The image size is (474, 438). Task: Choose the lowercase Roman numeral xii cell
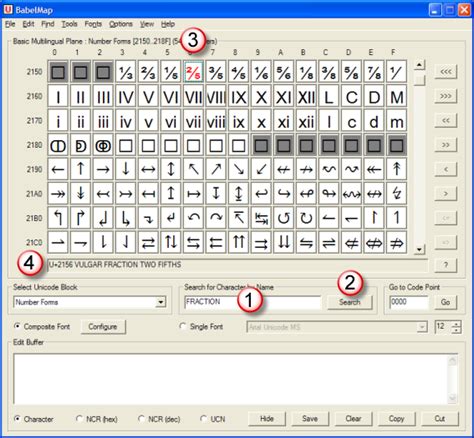pyautogui.click(x=306, y=121)
